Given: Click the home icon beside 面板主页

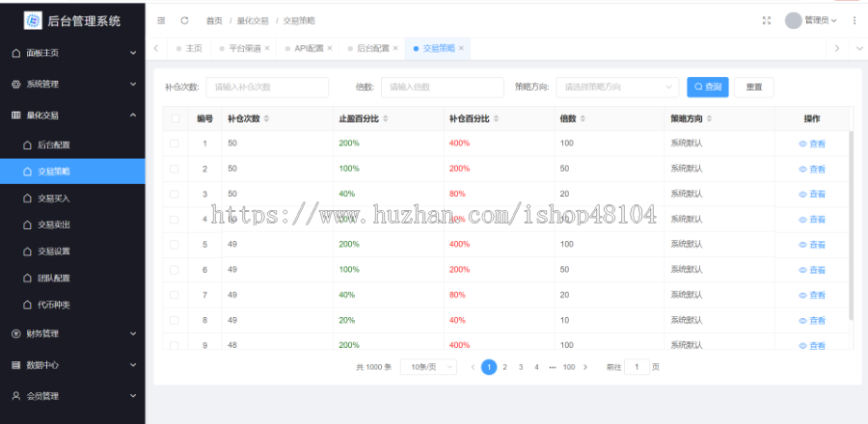Looking at the screenshot, I should point(16,53).
